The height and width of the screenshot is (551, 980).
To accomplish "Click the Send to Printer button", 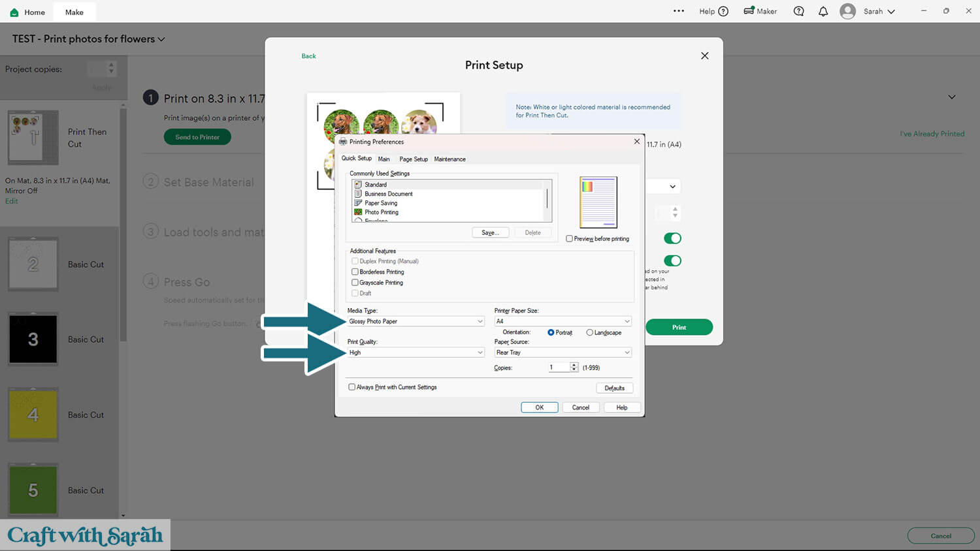I will click(197, 137).
